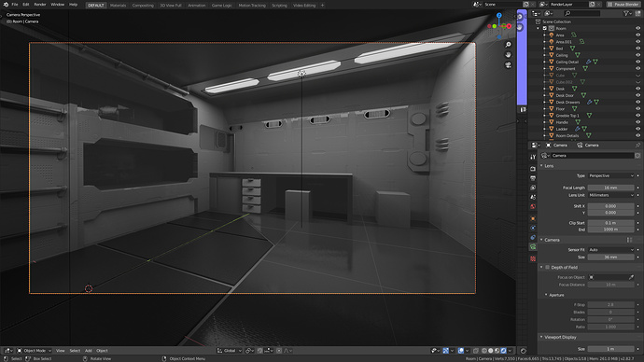Open the Lens Unit Millimeters dropdown
The width and height of the screenshot is (644, 362).
[611, 195]
